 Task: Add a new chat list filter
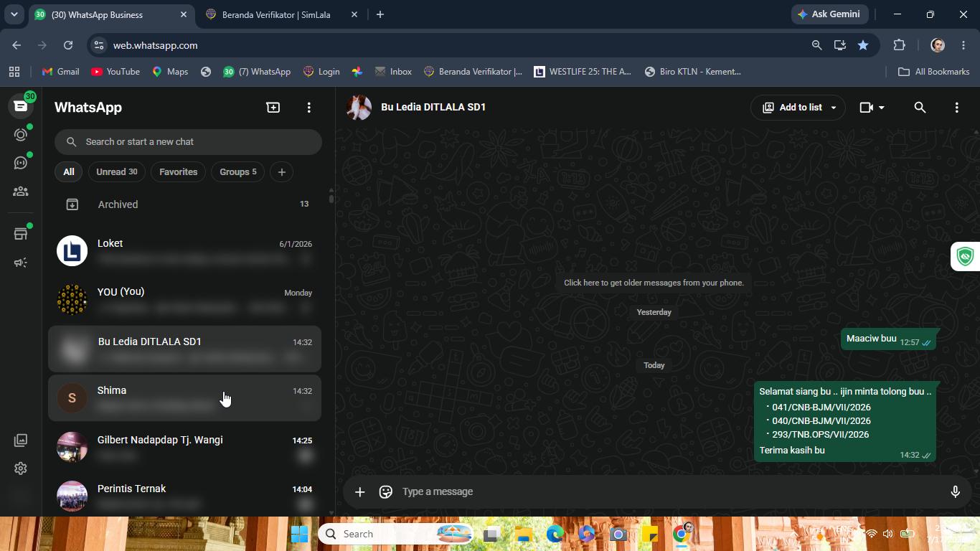(x=282, y=172)
